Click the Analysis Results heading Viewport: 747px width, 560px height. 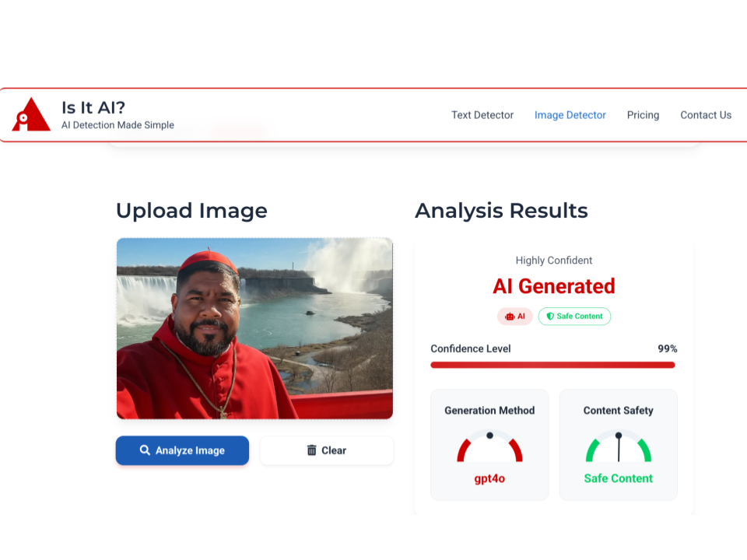501,211
